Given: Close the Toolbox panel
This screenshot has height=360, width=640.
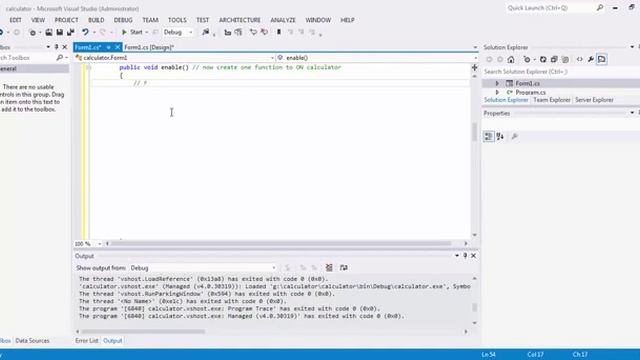Looking at the screenshot, I should pos(64,47).
